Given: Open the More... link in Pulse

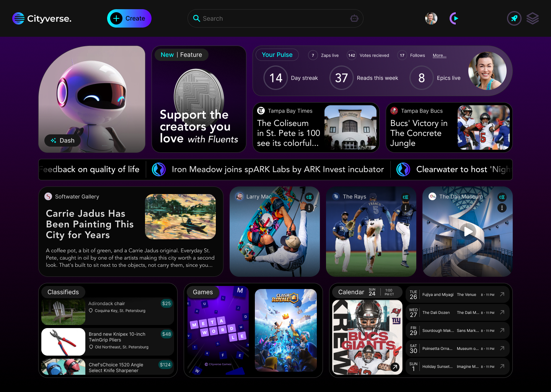Looking at the screenshot, I should (440, 56).
